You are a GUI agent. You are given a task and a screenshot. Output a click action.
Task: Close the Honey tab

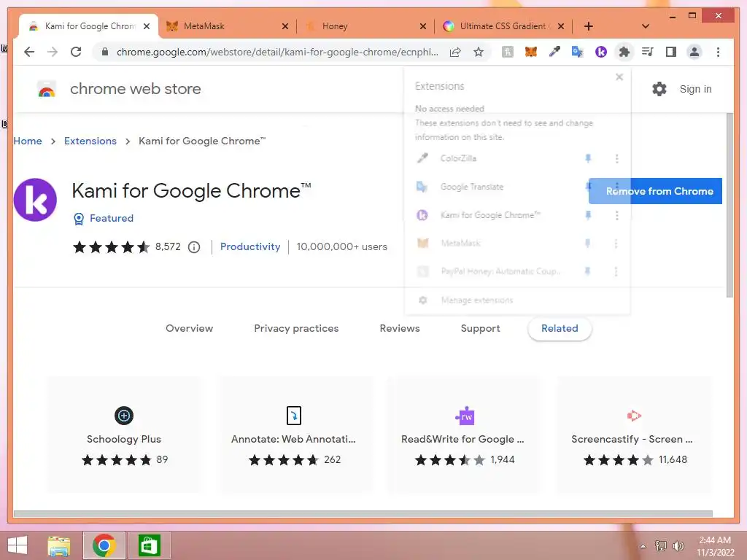[422, 26]
